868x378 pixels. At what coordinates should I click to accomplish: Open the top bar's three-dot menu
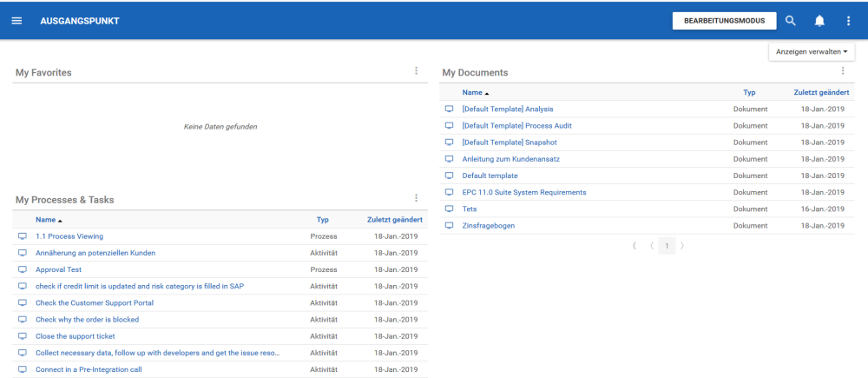pos(848,21)
